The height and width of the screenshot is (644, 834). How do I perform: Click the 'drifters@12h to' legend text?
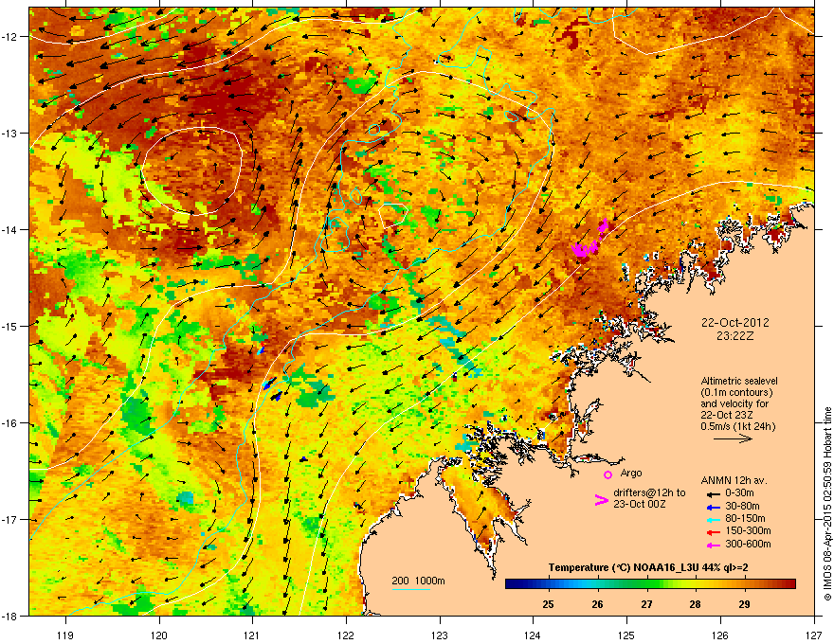[649, 493]
